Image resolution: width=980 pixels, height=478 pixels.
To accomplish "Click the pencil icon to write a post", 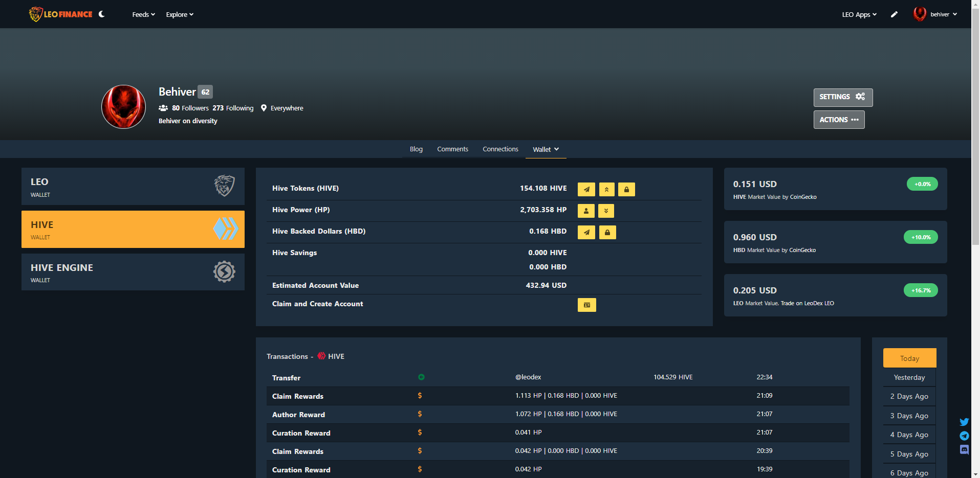I will (894, 14).
